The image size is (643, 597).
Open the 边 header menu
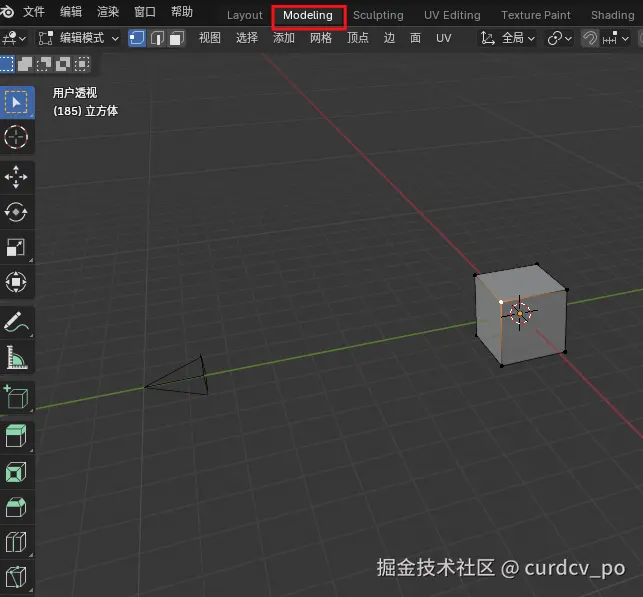click(x=389, y=38)
